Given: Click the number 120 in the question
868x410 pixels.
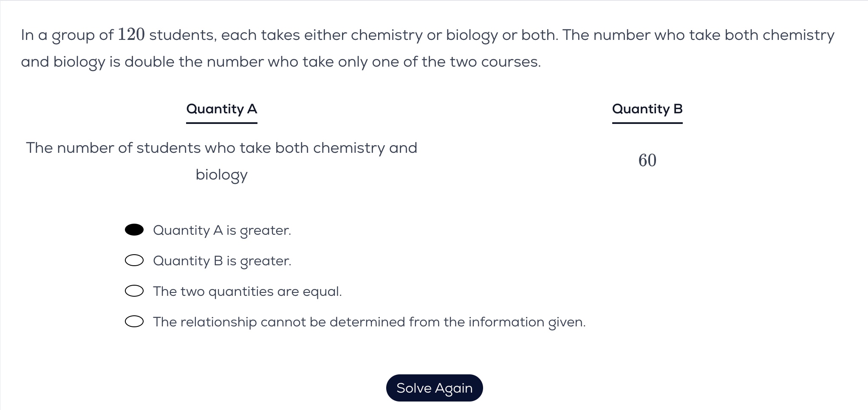Looking at the screenshot, I should 131,35.
